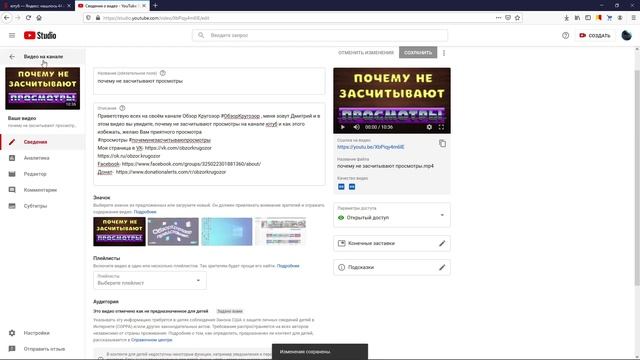Open the browser hamburger menu
Viewport: 640px width, 360px height.
pos(633,18)
